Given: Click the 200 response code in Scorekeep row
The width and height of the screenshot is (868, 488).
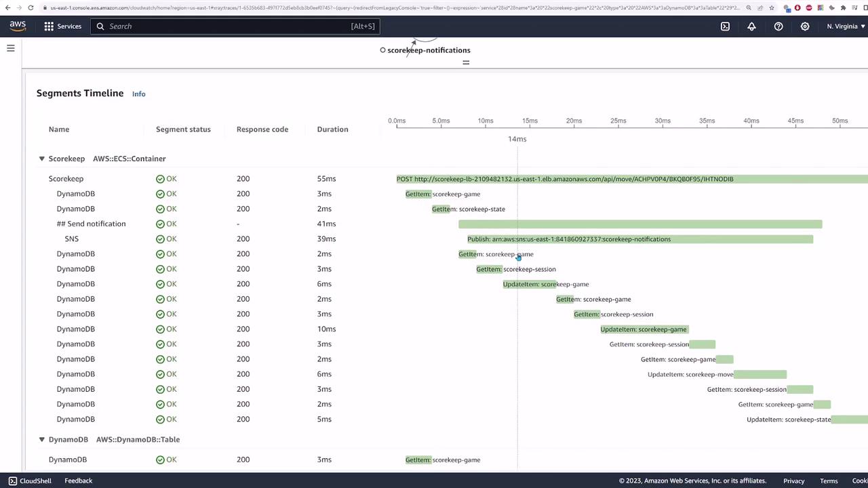Looking at the screenshot, I should coord(243,179).
